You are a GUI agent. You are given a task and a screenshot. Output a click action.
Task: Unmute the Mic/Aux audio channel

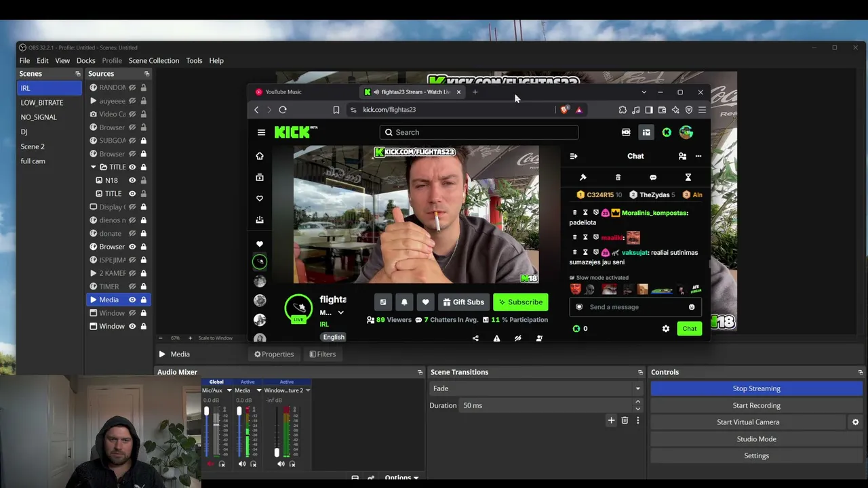click(x=210, y=464)
